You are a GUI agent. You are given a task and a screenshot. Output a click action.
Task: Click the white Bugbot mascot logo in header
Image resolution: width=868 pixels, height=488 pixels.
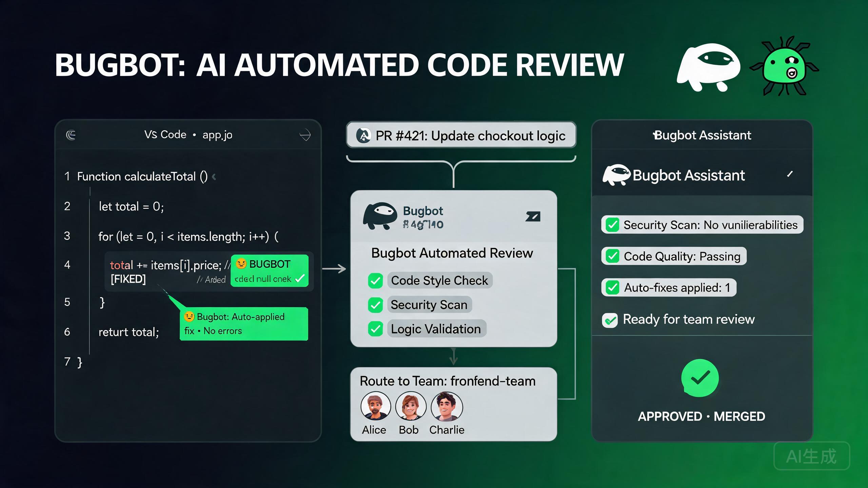pos(709,67)
